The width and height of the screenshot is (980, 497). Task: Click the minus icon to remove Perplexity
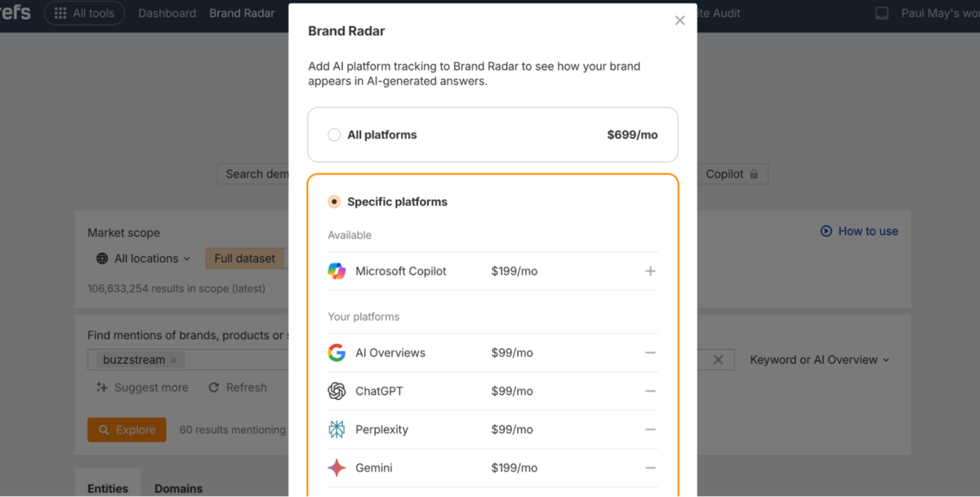click(650, 429)
